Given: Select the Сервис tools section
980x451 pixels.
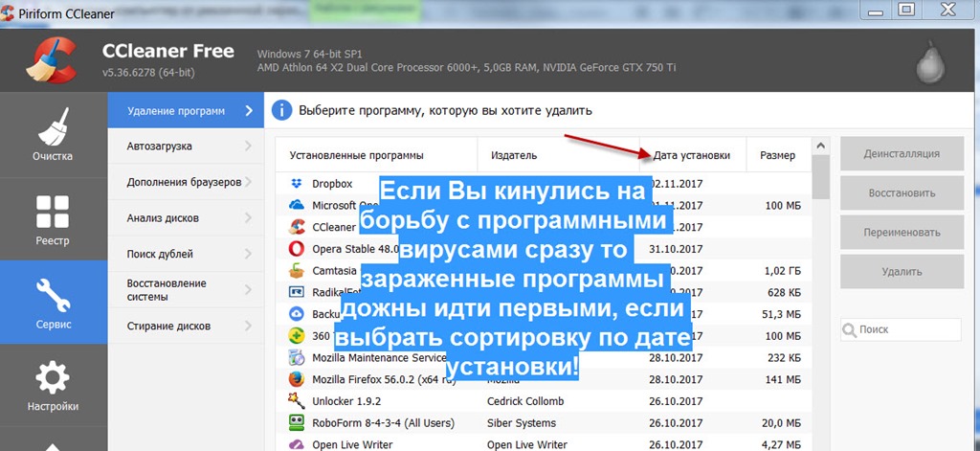Looking at the screenshot, I should [x=54, y=303].
